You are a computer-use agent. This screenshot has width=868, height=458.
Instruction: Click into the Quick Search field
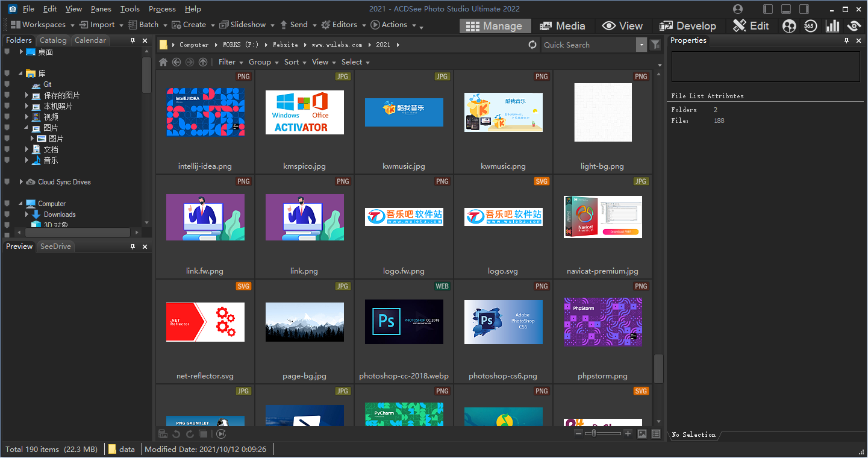589,45
